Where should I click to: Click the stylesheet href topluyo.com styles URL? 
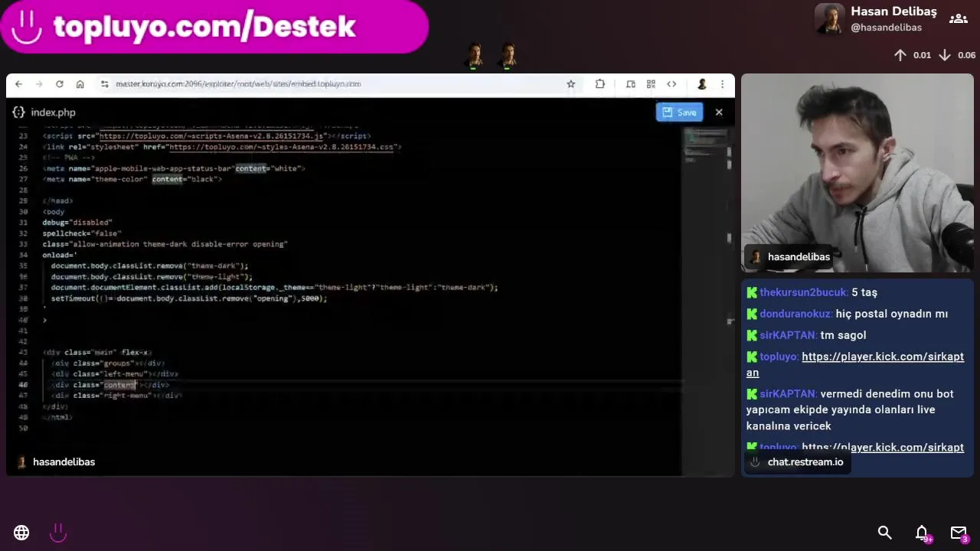tap(282, 147)
